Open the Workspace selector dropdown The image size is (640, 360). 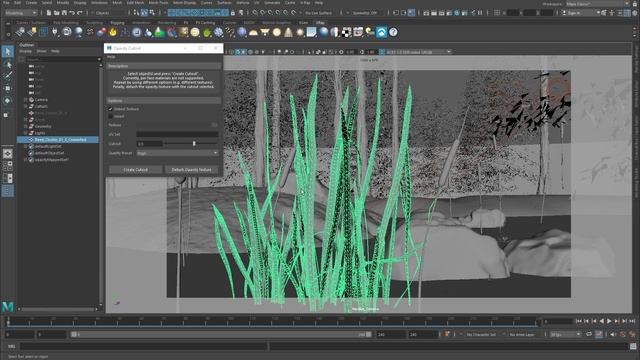[599, 4]
